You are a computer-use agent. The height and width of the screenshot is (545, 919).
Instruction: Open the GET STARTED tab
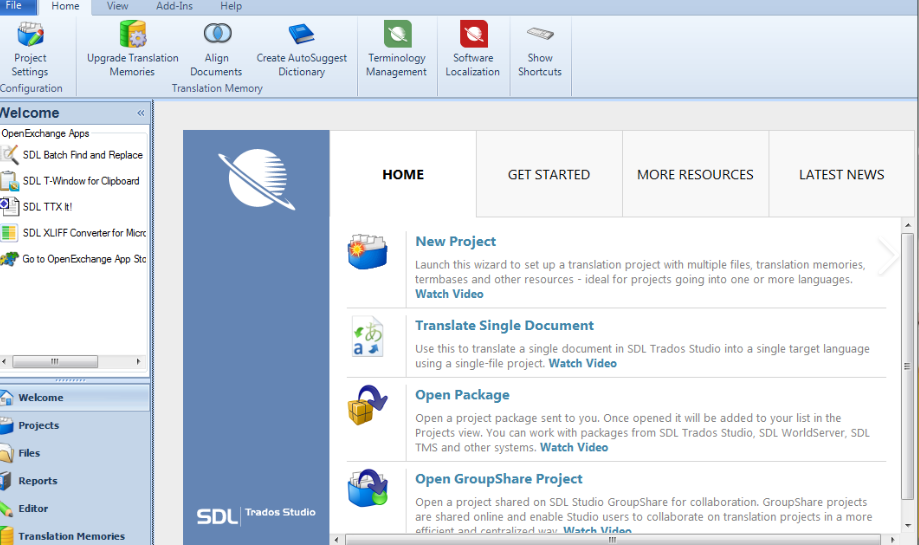coord(549,174)
